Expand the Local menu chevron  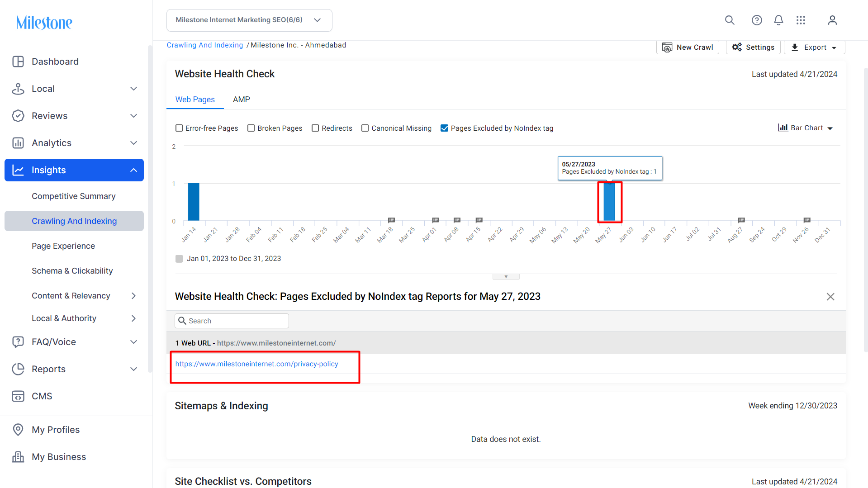133,89
